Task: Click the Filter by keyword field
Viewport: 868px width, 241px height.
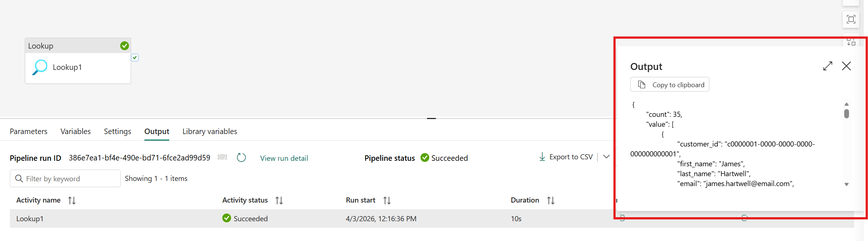Action: 69,179
